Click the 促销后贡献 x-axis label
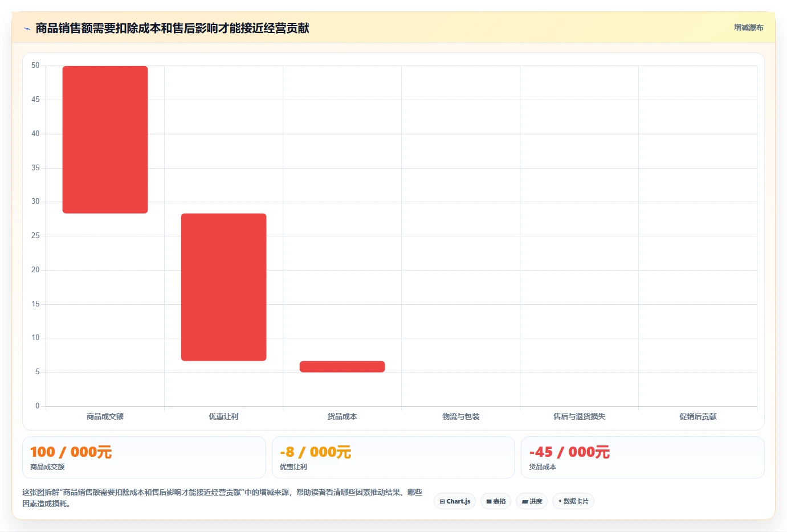 [x=698, y=416]
